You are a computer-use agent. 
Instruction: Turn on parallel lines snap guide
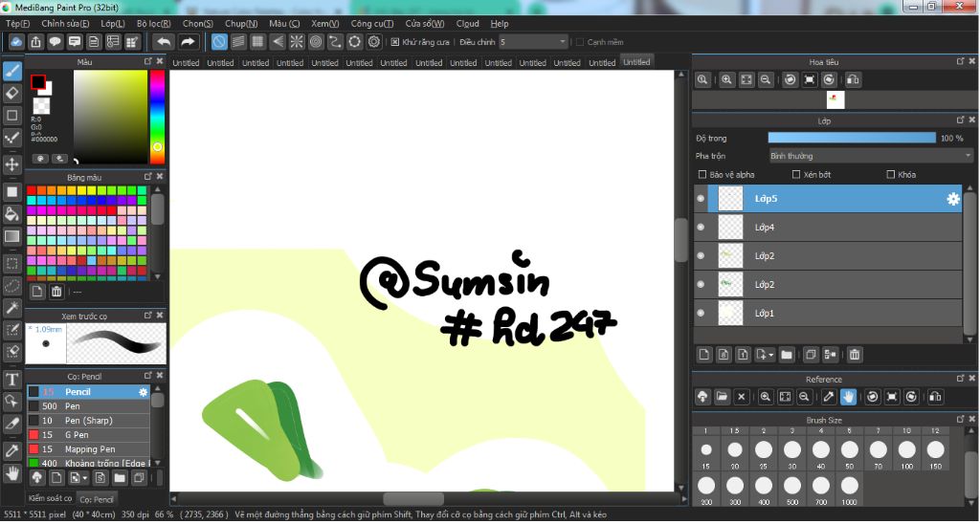[x=238, y=42]
